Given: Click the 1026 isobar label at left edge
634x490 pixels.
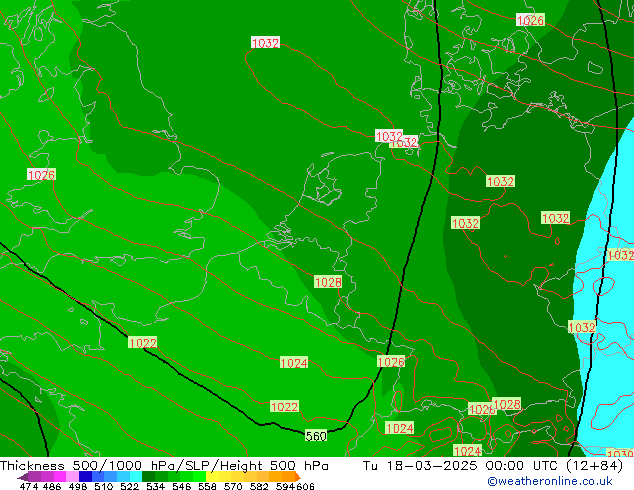Looking at the screenshot, I should pos(41,175).
